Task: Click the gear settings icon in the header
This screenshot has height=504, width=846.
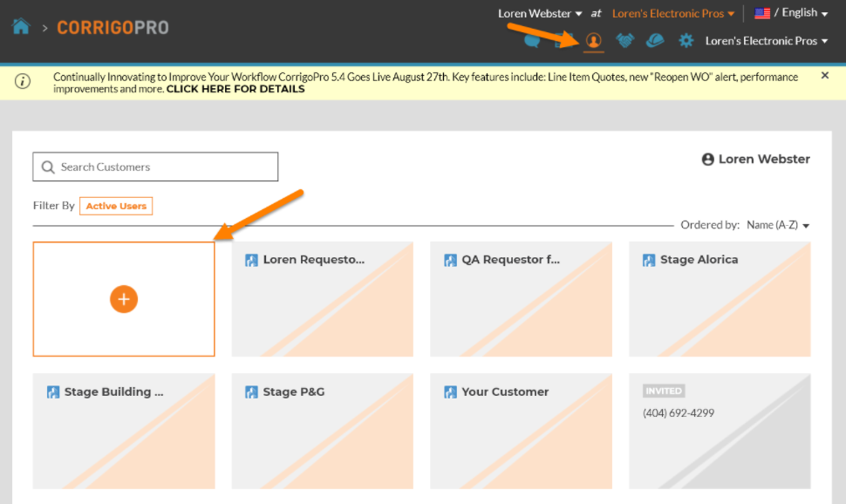Action: point(685,40)
